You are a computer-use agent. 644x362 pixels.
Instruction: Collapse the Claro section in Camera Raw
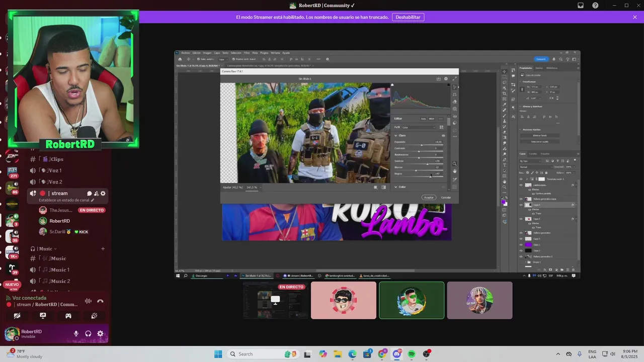pos(396,136)
